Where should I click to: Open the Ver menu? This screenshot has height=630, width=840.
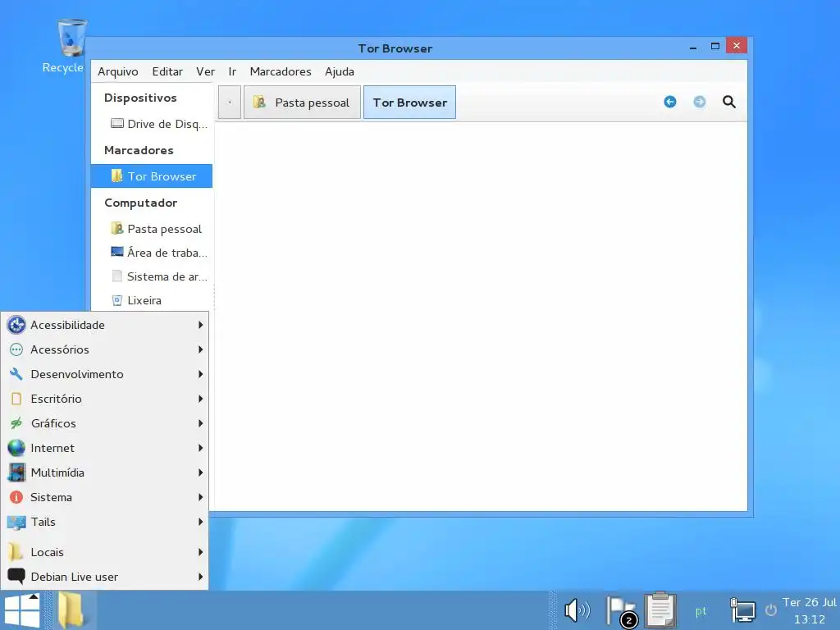click(205, 71)
